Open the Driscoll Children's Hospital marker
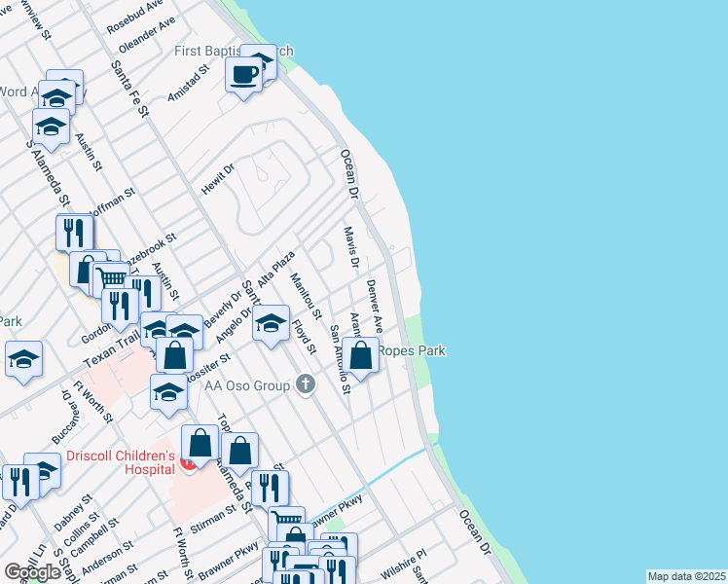 tap(189, 463)
